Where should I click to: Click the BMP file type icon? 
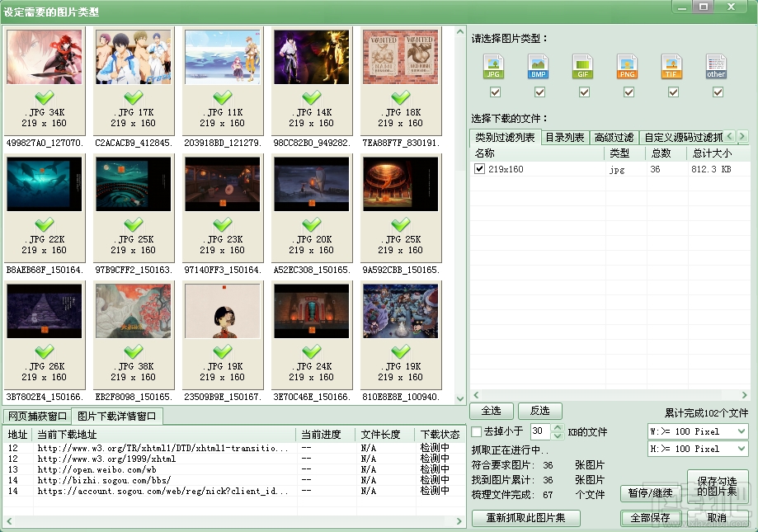pyautogui.click(x=538, y=66)
